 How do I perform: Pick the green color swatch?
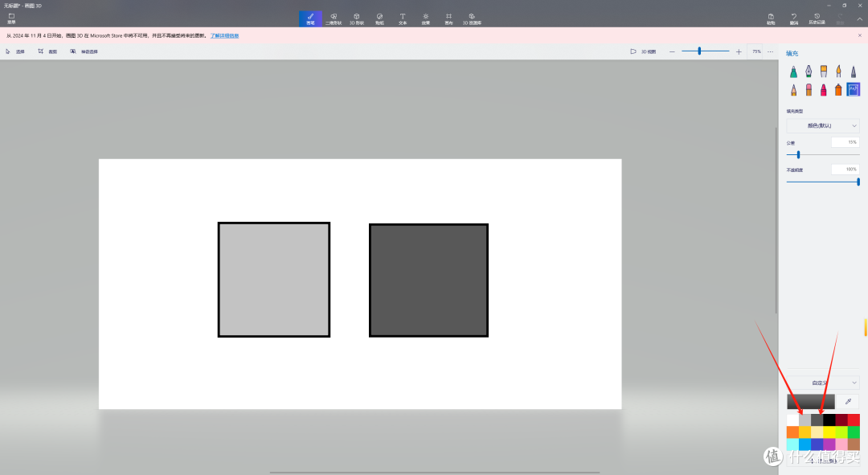(x=854, y=432)
